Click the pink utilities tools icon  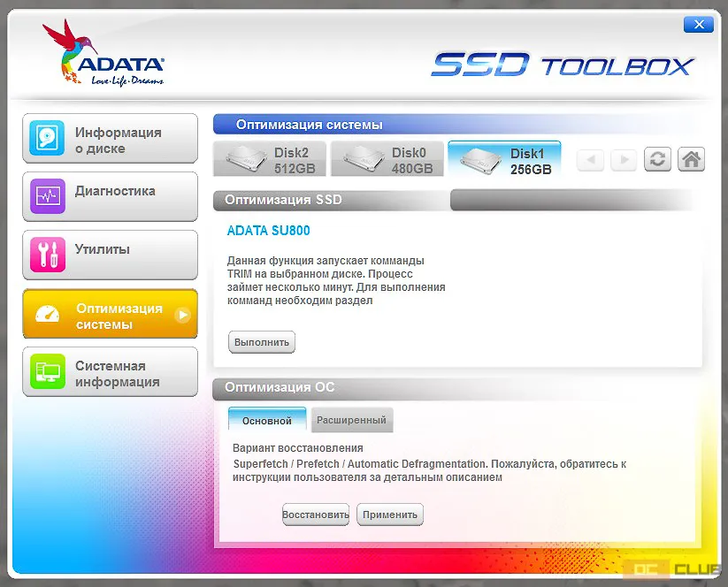pyautogui.click(x=48, y=255)
